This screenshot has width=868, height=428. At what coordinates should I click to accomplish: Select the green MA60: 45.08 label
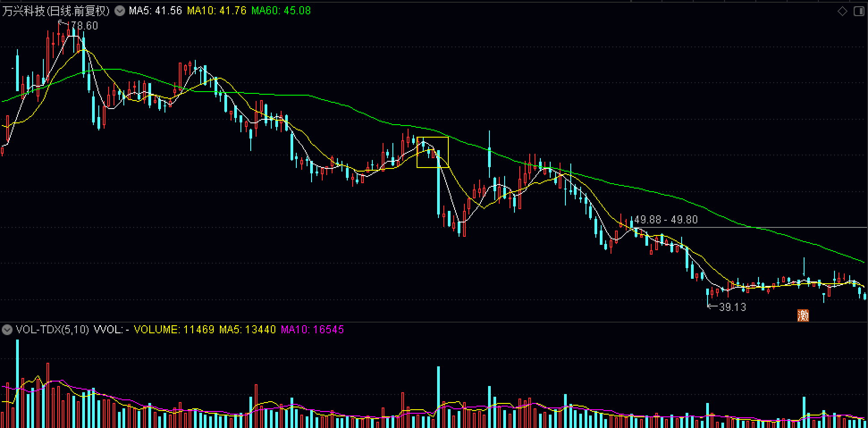pyautogui.click(x=281, y=11)
